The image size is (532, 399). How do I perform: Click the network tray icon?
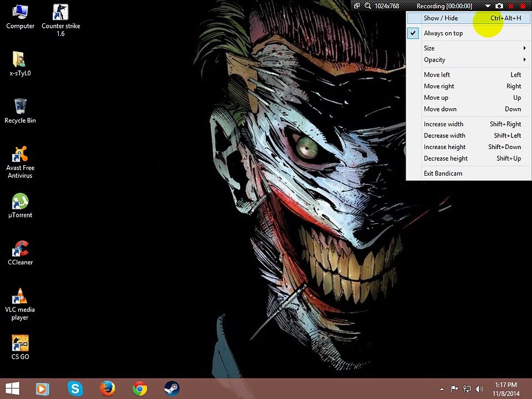coord(467,389)
